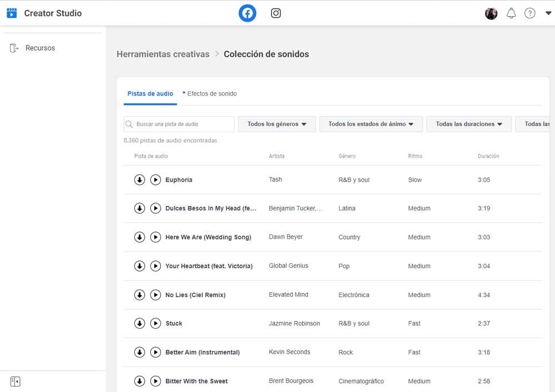Play the Bitter With the Sweet track
This screenshot has width=555, height=392.
pos(156,381)
